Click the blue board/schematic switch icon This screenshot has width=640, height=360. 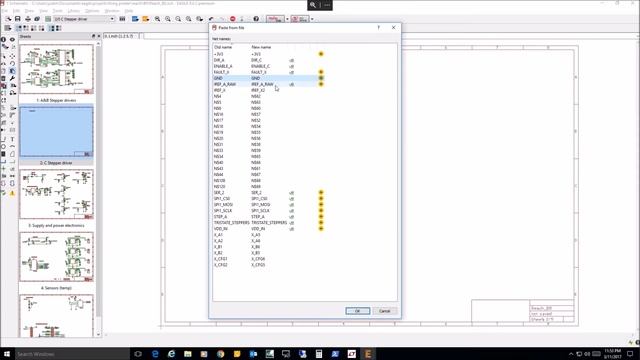pyautogui.click(x=135, y=19)
